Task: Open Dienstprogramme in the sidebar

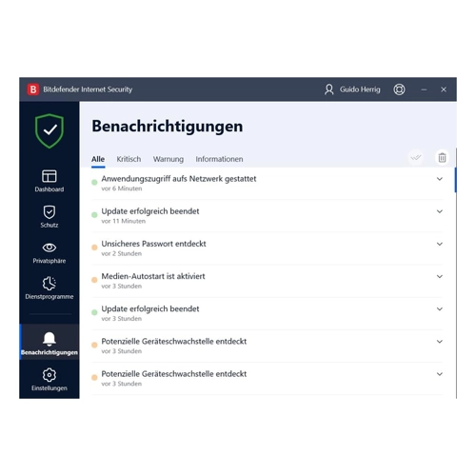Action: pyautogui.click(x=50, y=288)
